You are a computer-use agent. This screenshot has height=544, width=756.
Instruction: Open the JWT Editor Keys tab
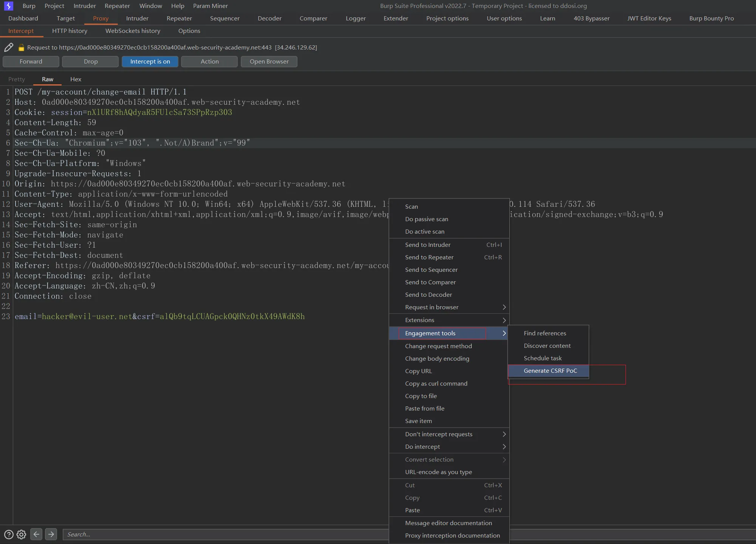(x=649, y=18)
